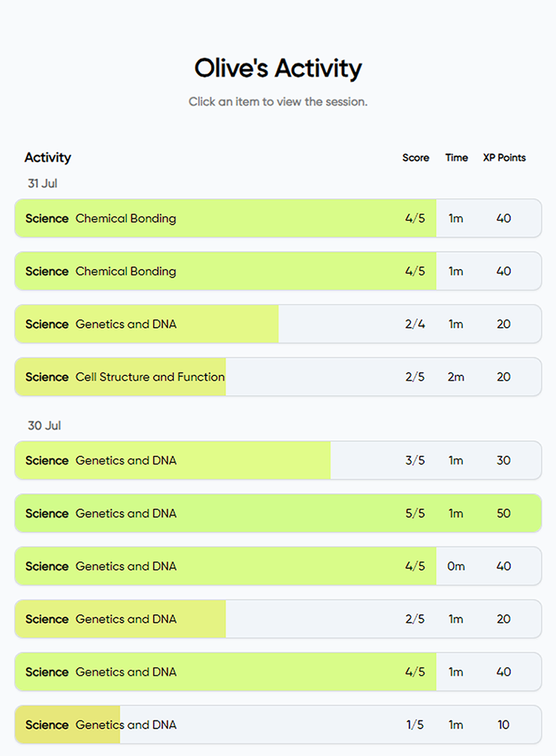Screen dimensions: 556x756
Task: Open the Genetics and DNA session scored 2/4
Action: (277, 324)
